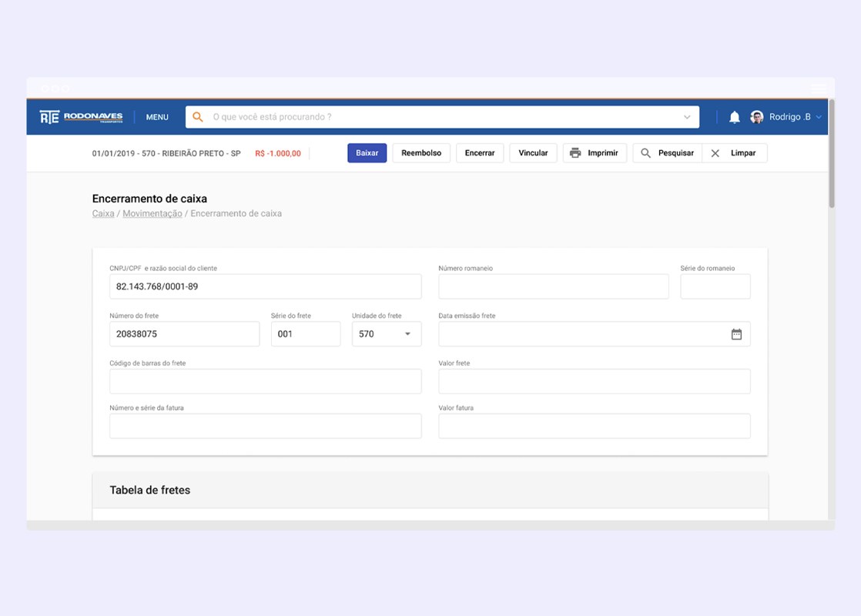The width and height of the screenshot is (861, 616).
Task: Open notifications bell icon
Action: pos(734,117)
